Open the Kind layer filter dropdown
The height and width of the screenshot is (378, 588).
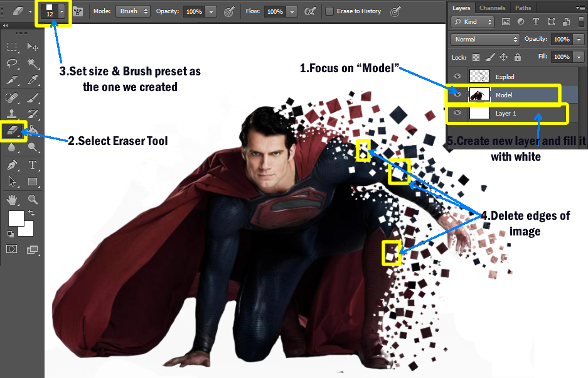click(473, 22)
